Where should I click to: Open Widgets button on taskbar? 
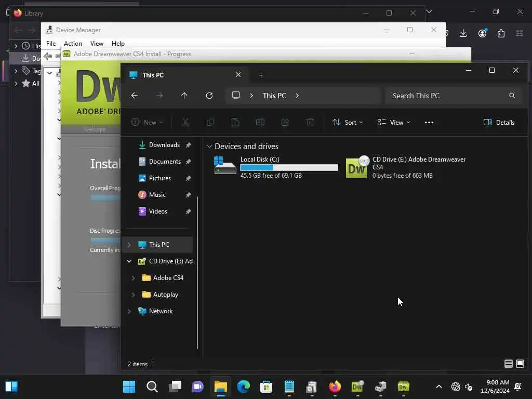(11, 387)
